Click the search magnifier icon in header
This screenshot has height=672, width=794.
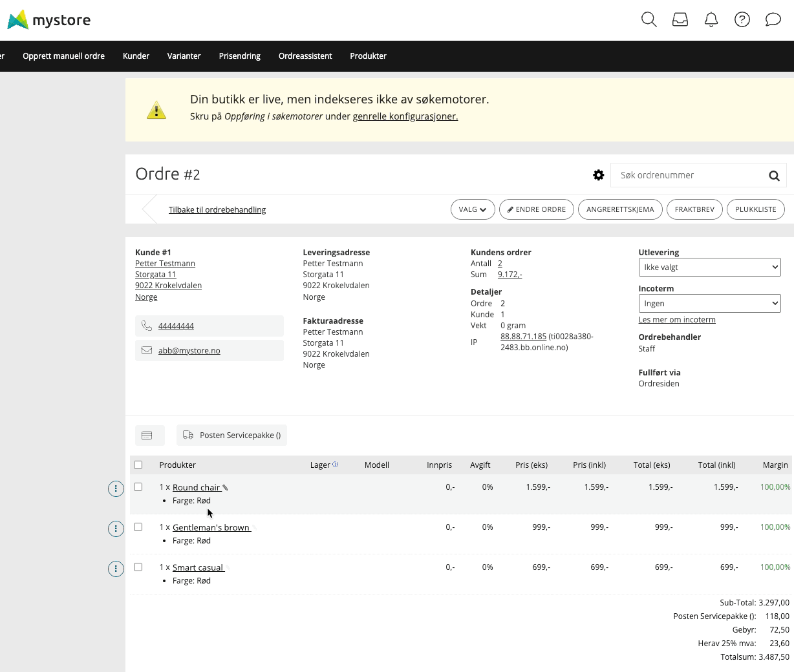click(649, 19)
